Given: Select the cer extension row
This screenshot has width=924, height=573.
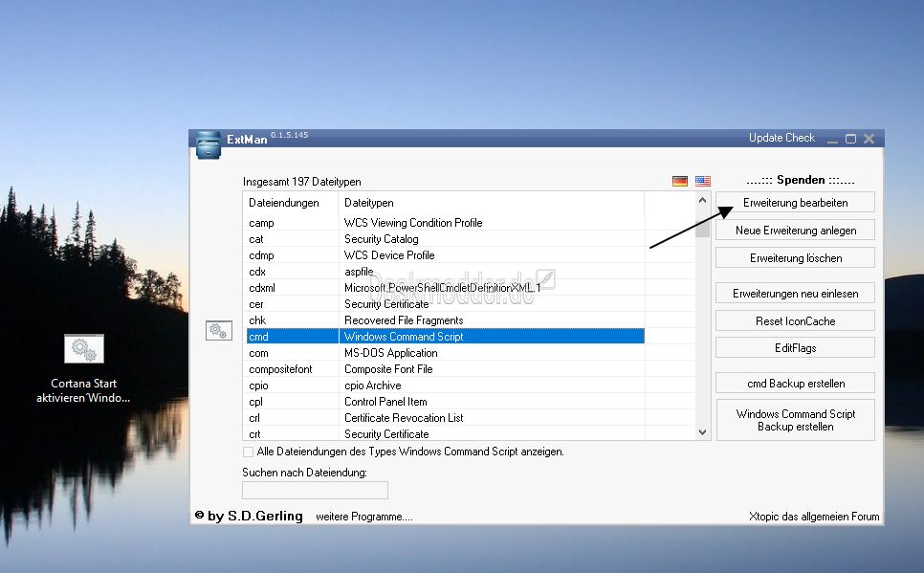Looking at the screenshot, I should click(445, 304).
